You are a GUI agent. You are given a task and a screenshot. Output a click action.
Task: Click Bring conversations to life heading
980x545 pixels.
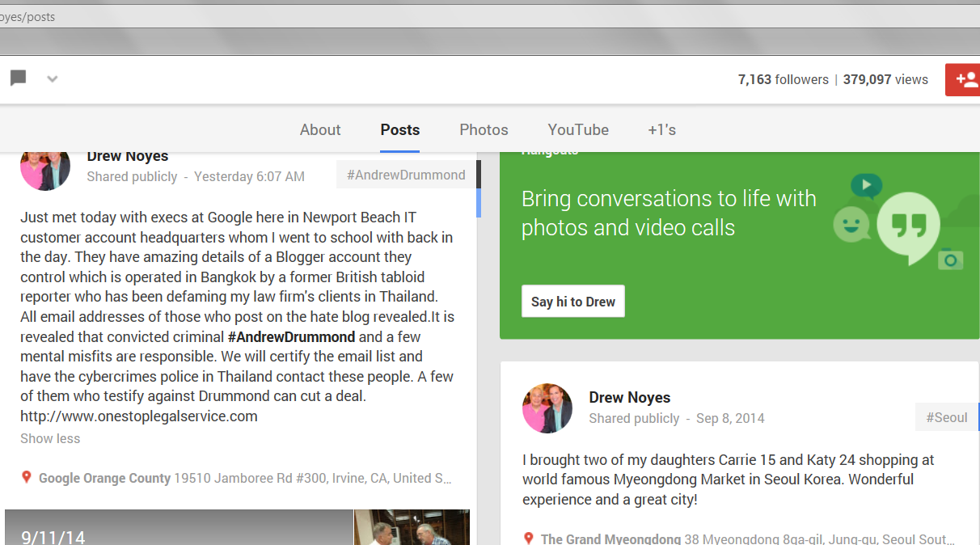coord(669,213)
